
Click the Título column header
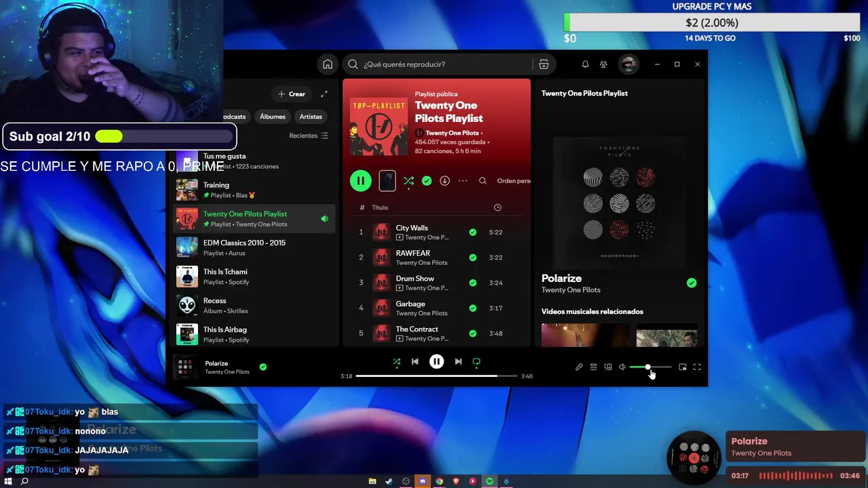pyautogui.click(x=380, y=207)
